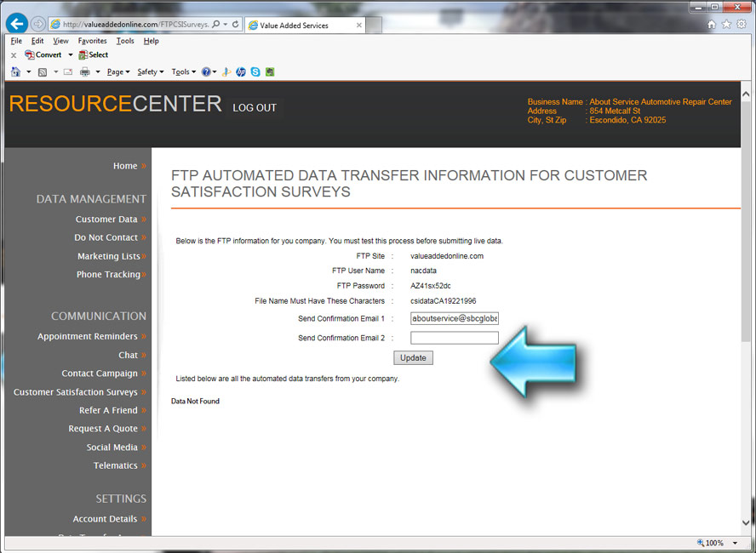Open the File menu
756x553 pixels.
(x=16, y=41)
